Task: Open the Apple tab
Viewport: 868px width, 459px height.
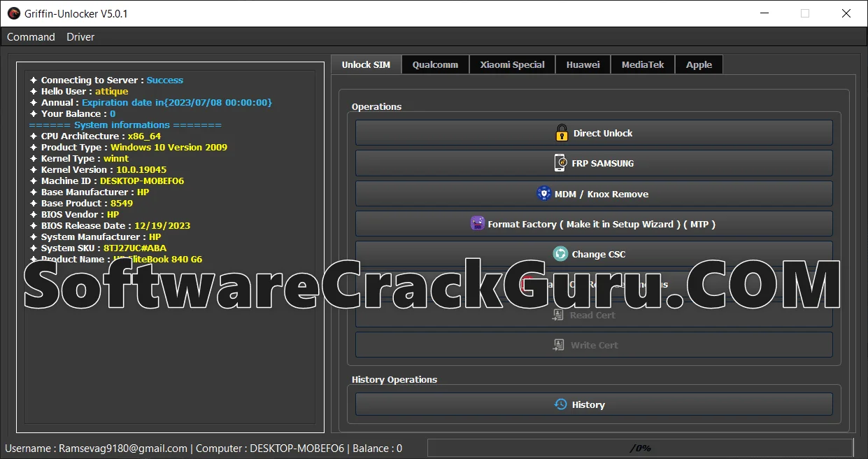Action: pos(699,64)
